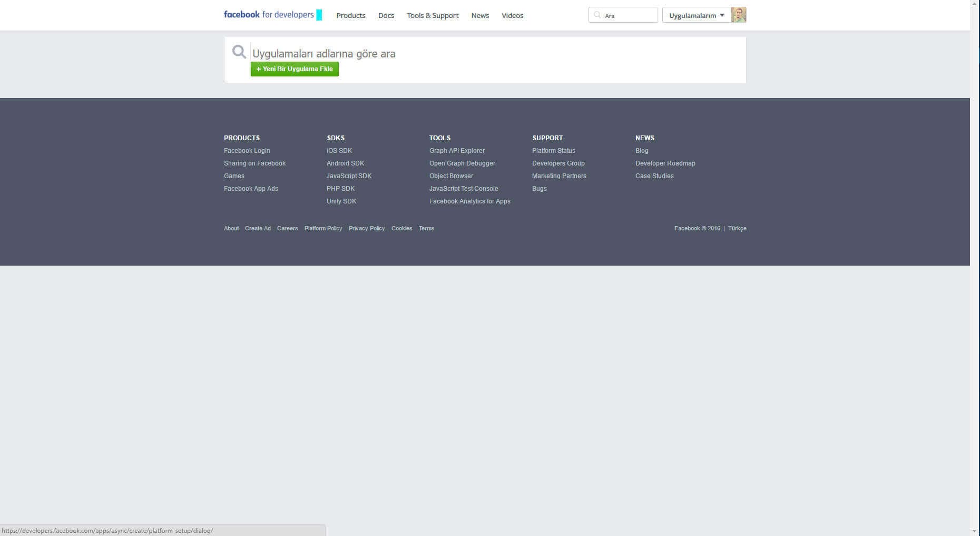The image size is (980, 536).
Task: Open Case Studies link
Action: (x=654, y=176)
